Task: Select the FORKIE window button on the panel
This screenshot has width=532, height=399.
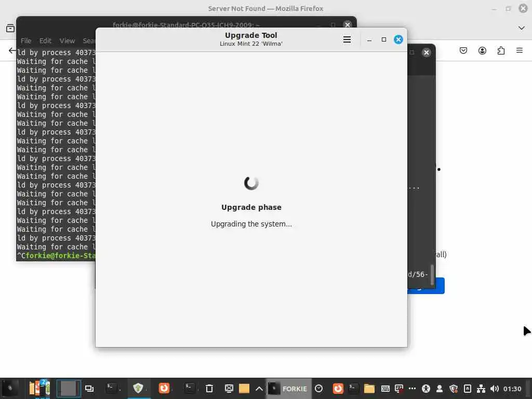Action: pyautogui.click(x=288, y=389)
